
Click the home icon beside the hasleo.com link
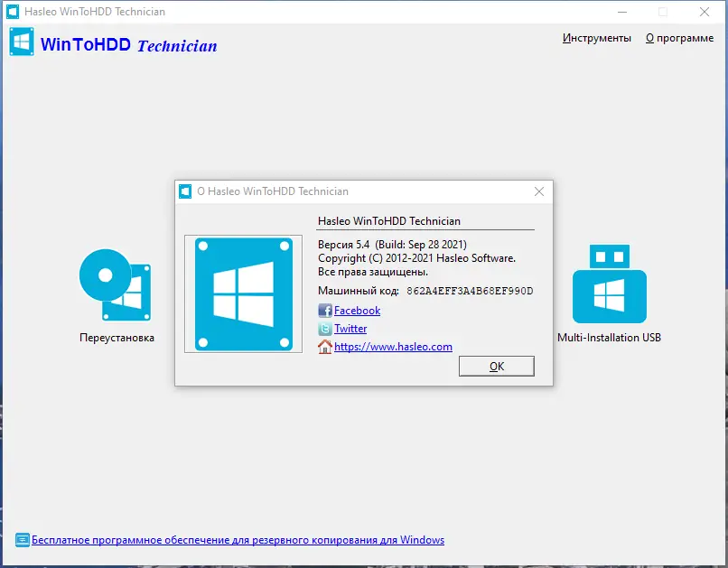pos(324,347)
